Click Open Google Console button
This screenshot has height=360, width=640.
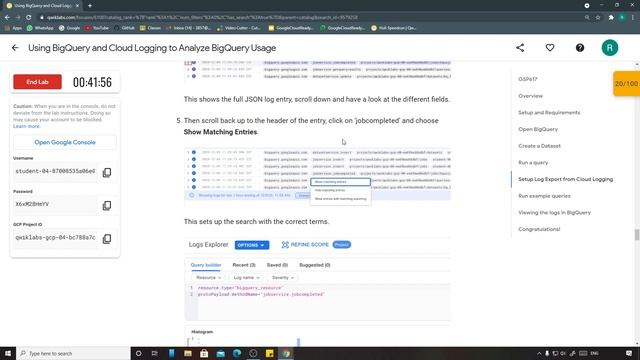(65, 142)
